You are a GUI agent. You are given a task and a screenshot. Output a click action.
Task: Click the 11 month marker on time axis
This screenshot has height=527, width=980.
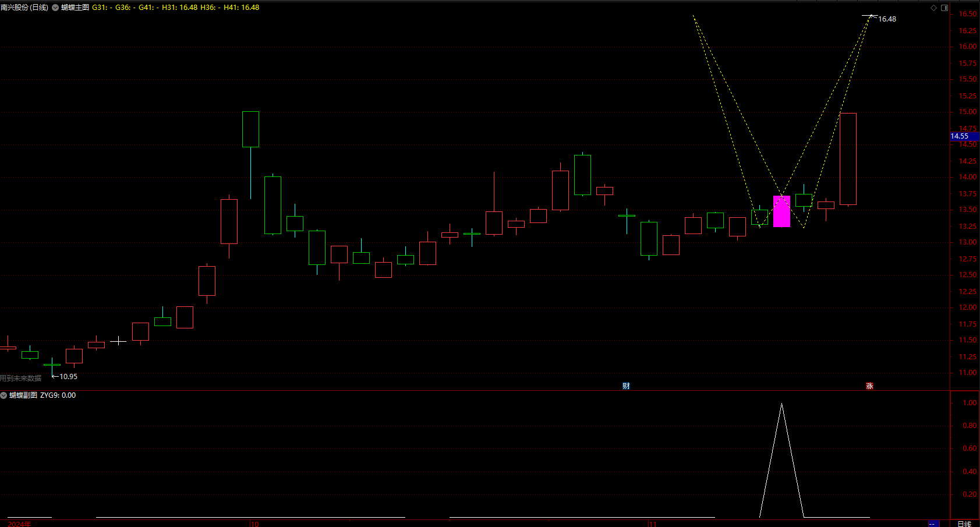pyautogui.click(x=653, y=524)
